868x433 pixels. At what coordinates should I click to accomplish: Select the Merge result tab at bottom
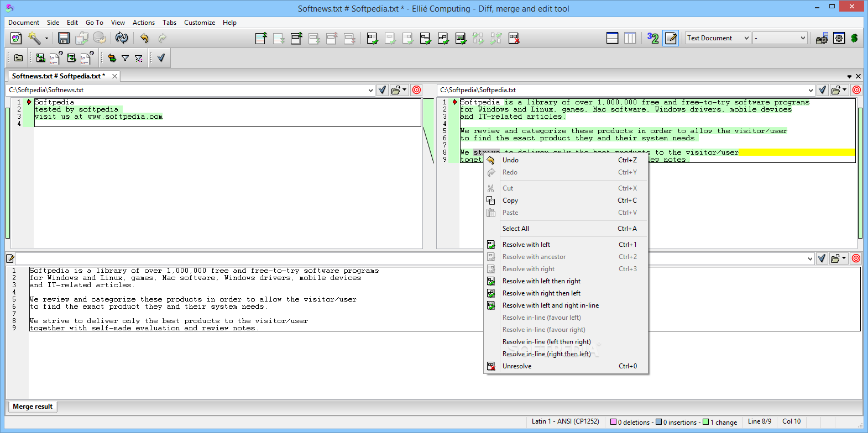[x=33, y=406]
